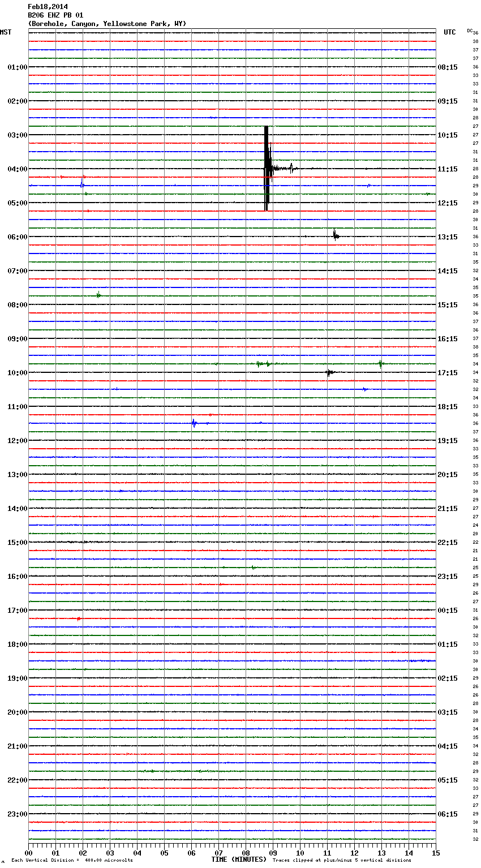Click the 03:15 UTC time label

[448, 712]
